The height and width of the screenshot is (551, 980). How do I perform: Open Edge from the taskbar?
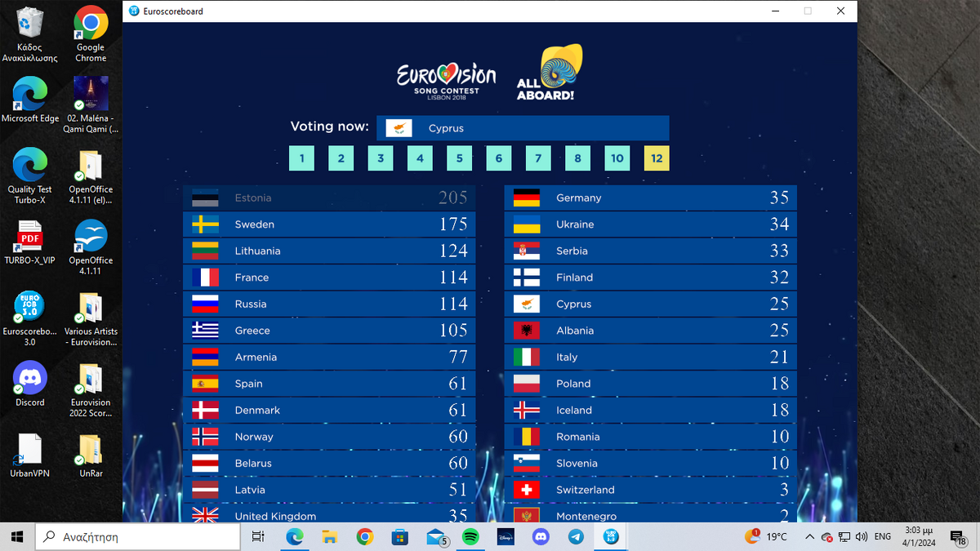coord(294,536)
